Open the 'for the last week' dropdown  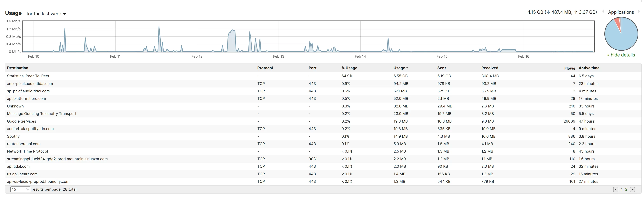pos(46,14)
